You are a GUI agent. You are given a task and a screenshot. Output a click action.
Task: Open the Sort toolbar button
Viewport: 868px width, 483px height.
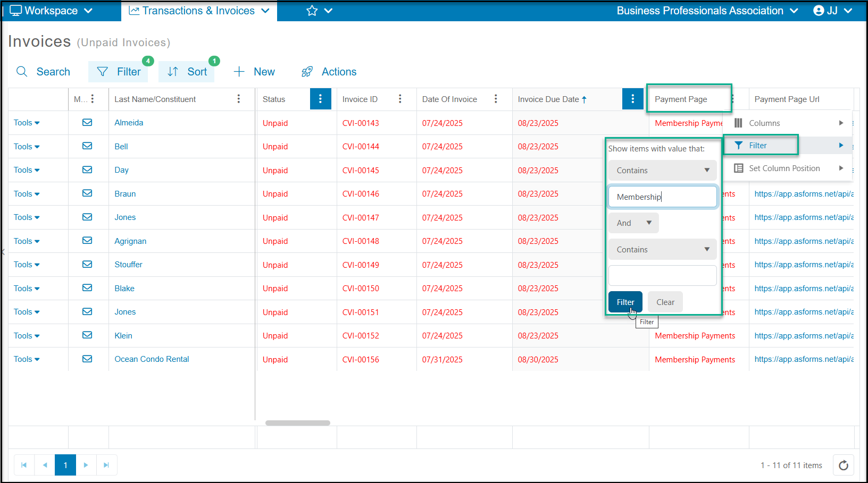(x=187, y=72)
